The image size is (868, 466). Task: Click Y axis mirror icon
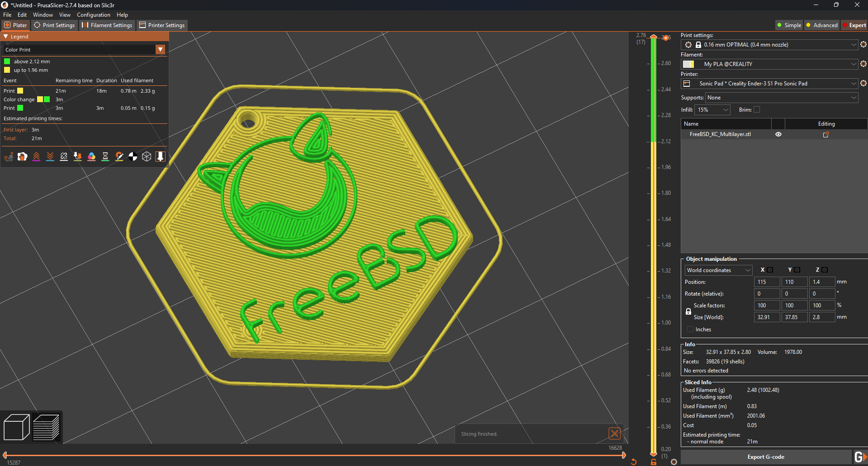tap(797, 270)
